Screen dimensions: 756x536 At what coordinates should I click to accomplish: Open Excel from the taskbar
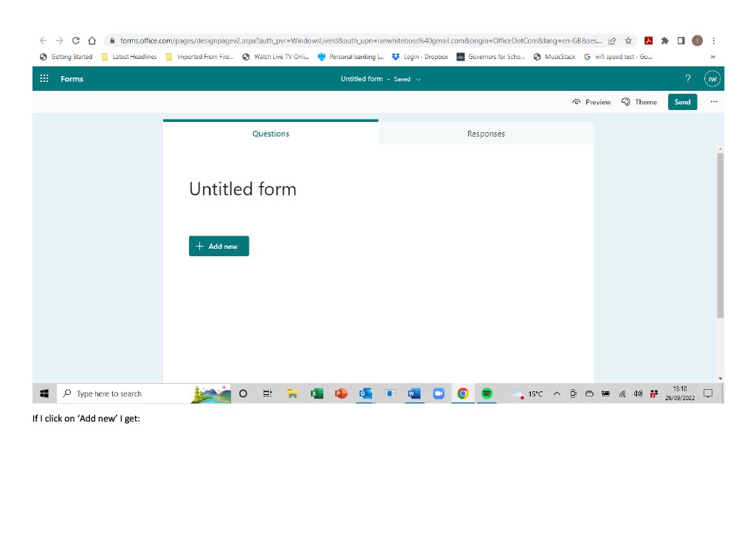click(317, 394)
